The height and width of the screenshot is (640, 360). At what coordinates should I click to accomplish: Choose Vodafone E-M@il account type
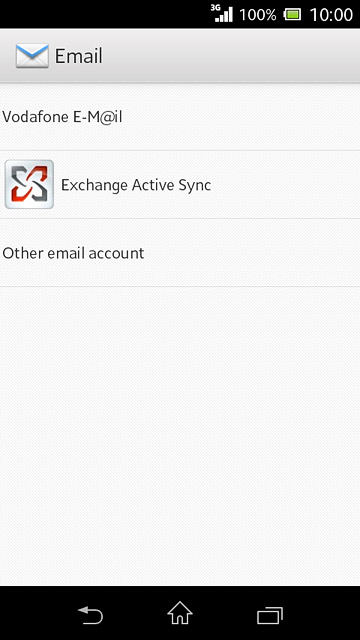[x=180, y=117]
